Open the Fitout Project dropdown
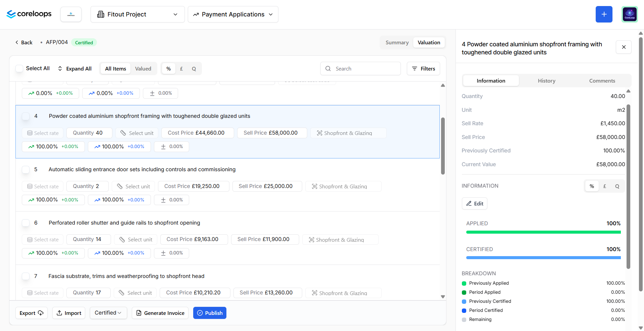Image resolution: width=644 pixels, height=331 pixels. pyautogui.click(x=138, y=14)
